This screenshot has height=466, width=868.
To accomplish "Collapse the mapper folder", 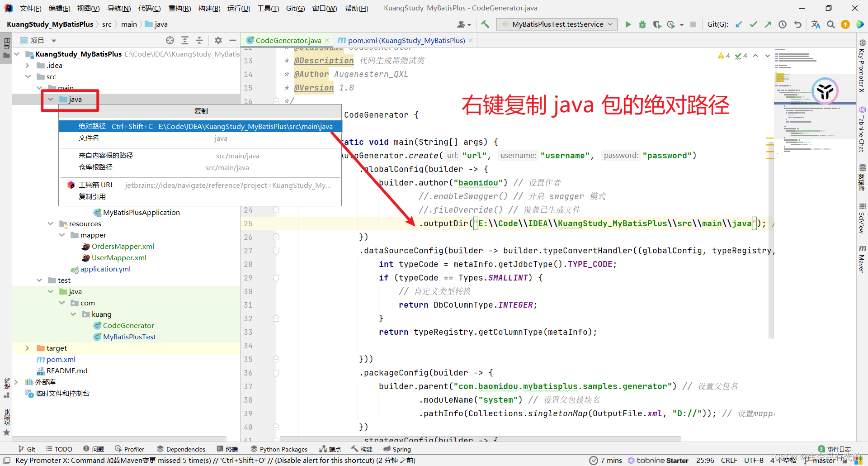I will (62, 235).
